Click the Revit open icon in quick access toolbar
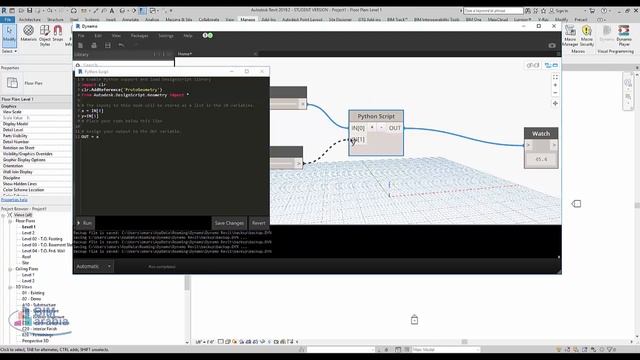640x360 pixels. [x=21, y=11]
